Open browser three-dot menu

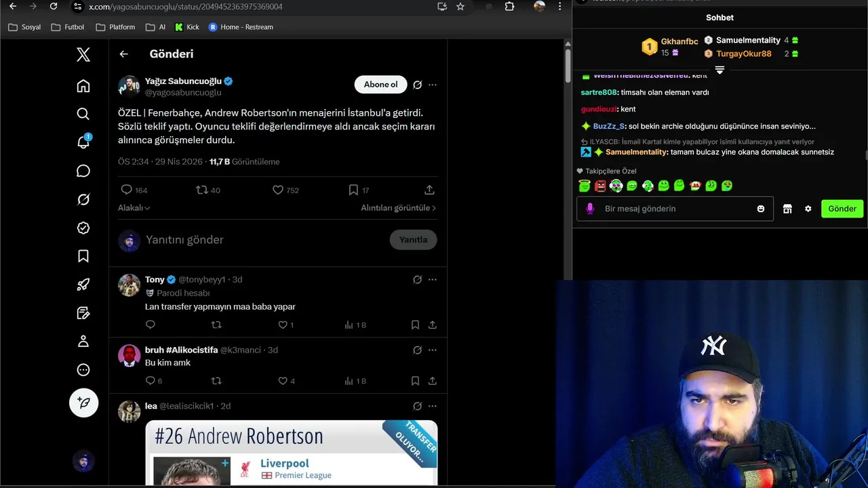pyautogui.click(x=559, y=6)
